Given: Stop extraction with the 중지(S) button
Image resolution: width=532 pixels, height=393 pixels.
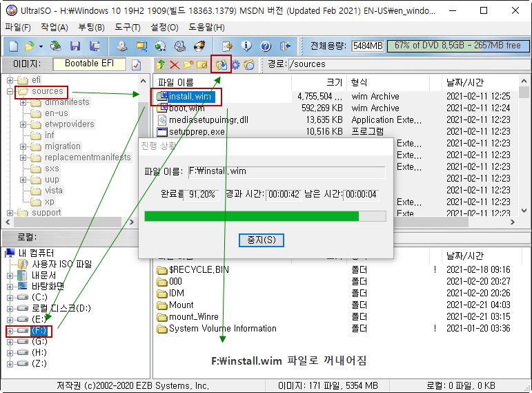Looking at the screenshot, I should (x=262, y=240).
